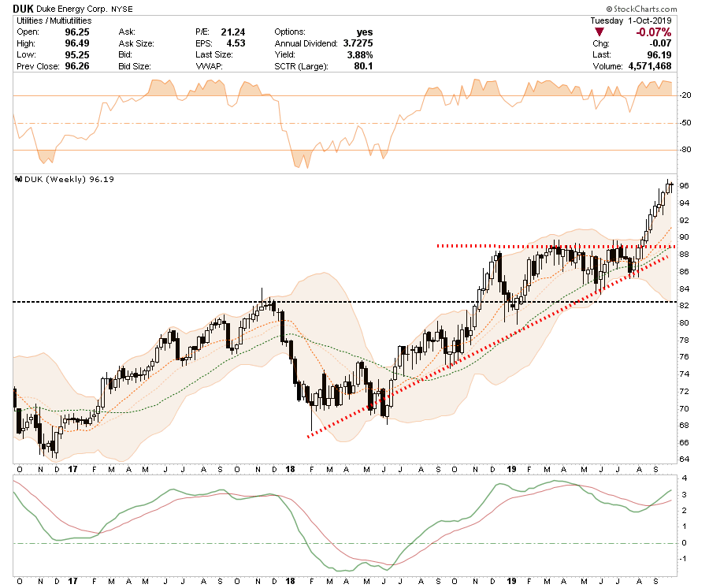Image resolution: width=709 pixels, height=588 pixels.
Task: Click the 88 label on the price axis
Action: [x=685, y=255]
